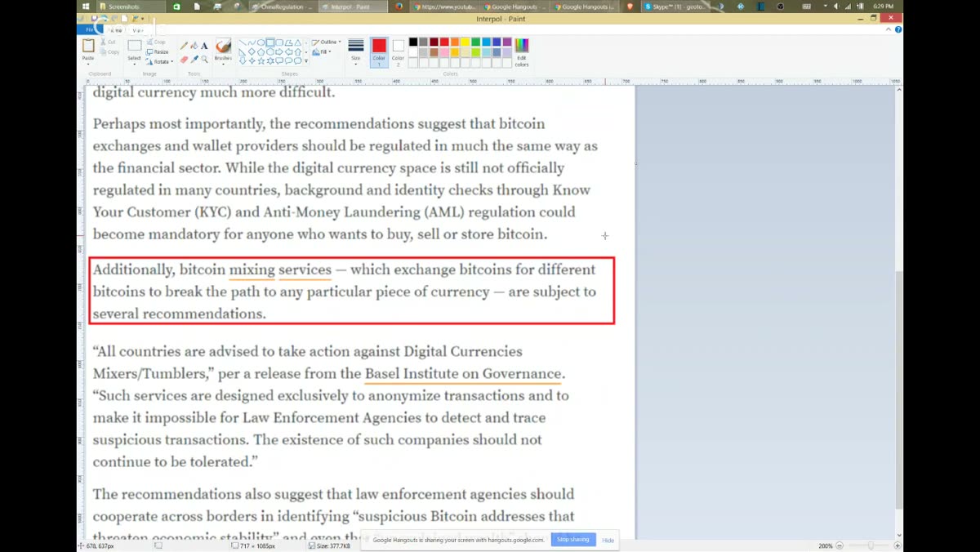Expand the Rotate dropdown
The width and height of the screenshot is (980, 552).
coord(159,61)
